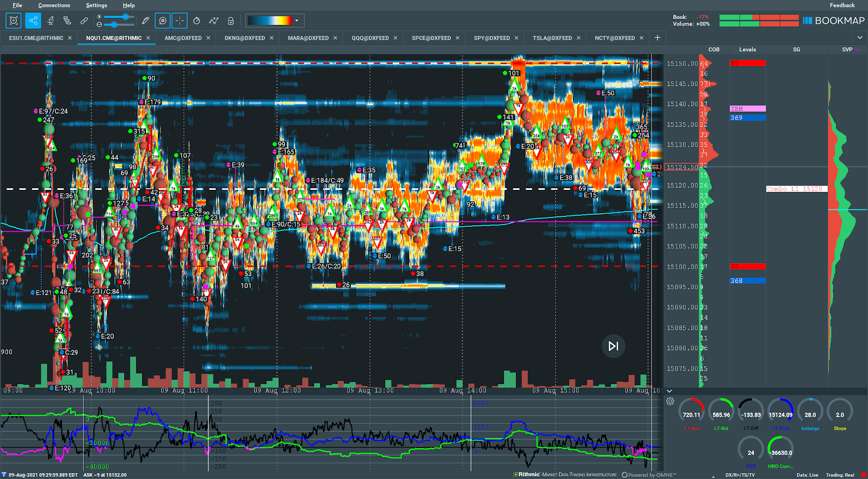Click the LT-Price gauge widget

tap(781, 414)
